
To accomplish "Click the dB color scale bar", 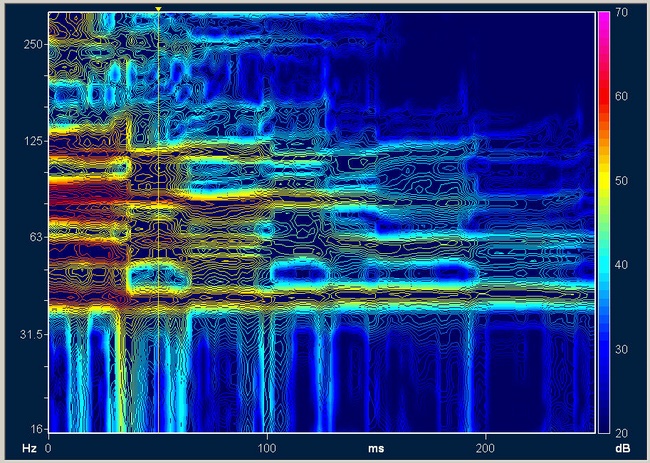I will point(604,222).
